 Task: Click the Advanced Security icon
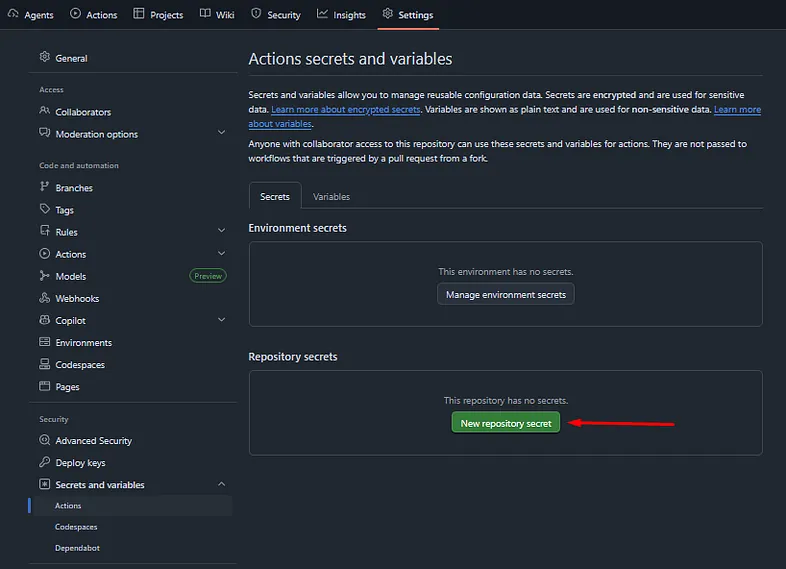[x=45, y=440]
